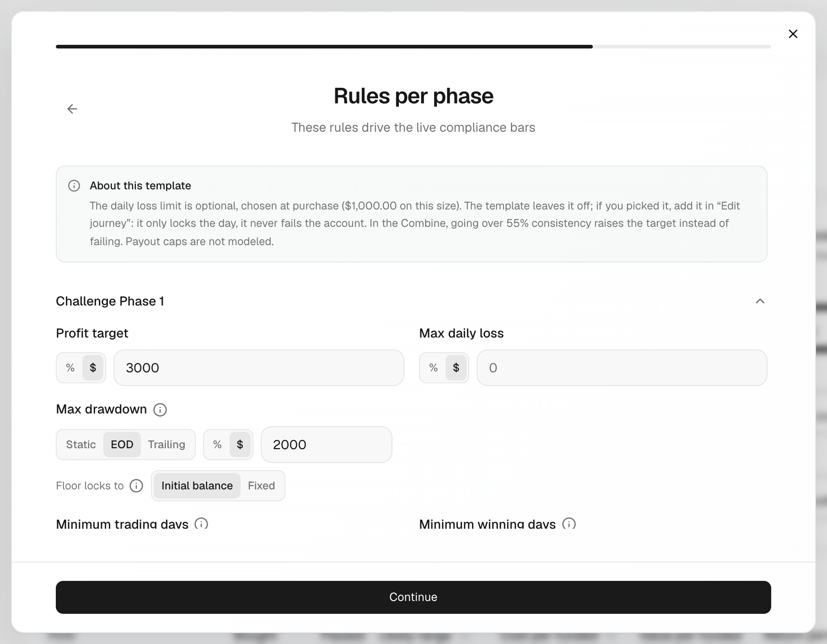
Task: Click the Profit target field showing 3000
Action: (259, 368)
